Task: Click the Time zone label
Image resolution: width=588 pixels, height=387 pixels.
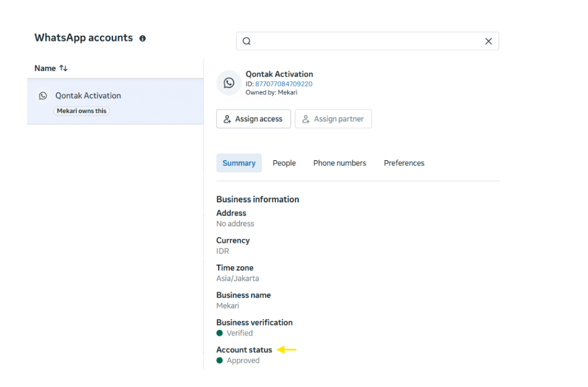Action: tap(235, 268)
